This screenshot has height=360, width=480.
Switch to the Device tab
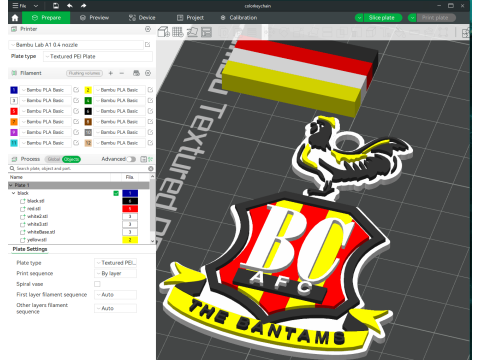pyautogui.click(x=142, y=18)
